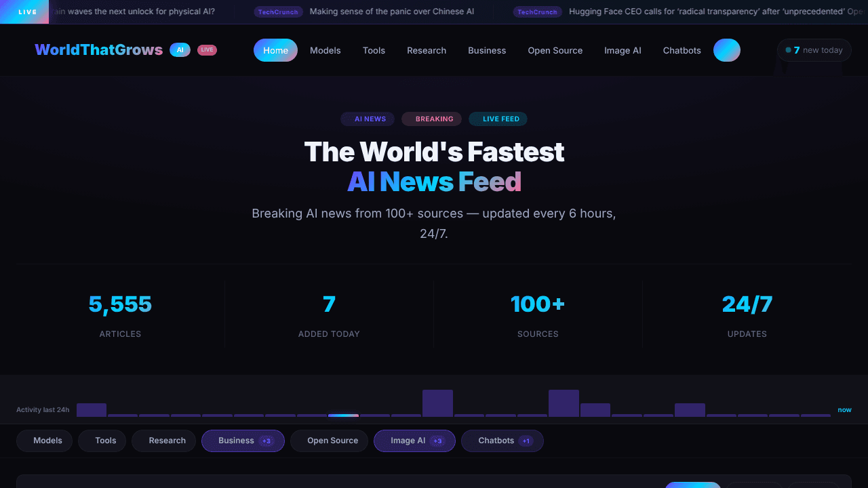Go to Tools in the top navigation
The height and width of the screenshot is (488, 868).
[374, 50]
